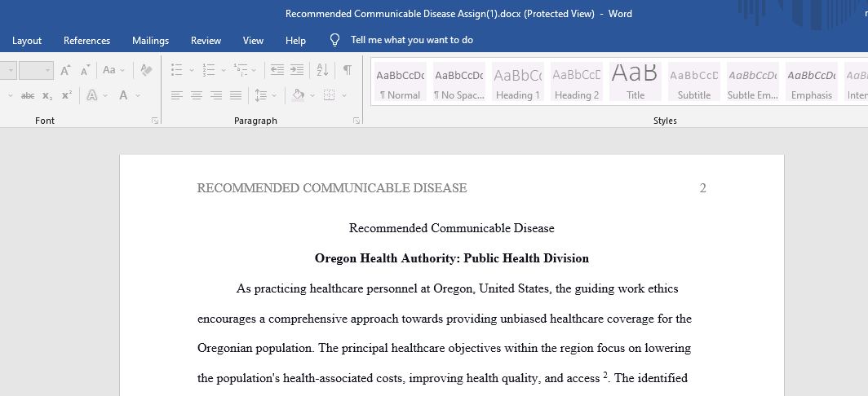
Task: Apply paragraph shading with the paint bucket
Action: pos(299,95)
